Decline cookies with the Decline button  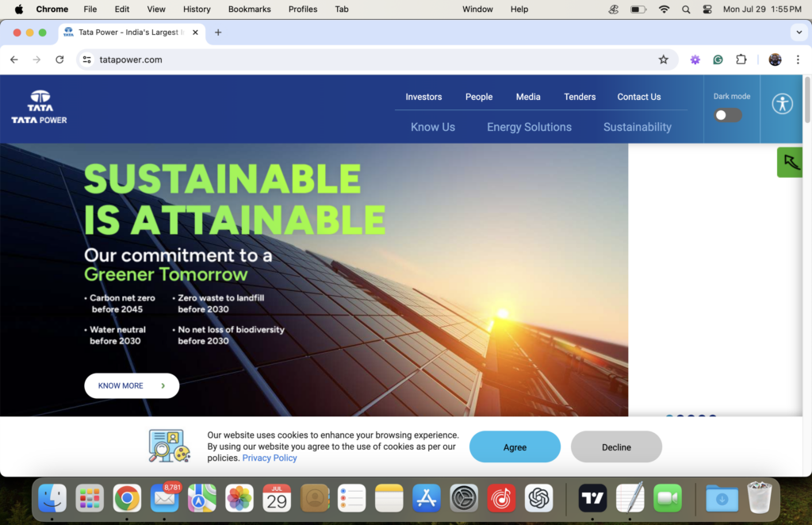(x=616, y=446)
